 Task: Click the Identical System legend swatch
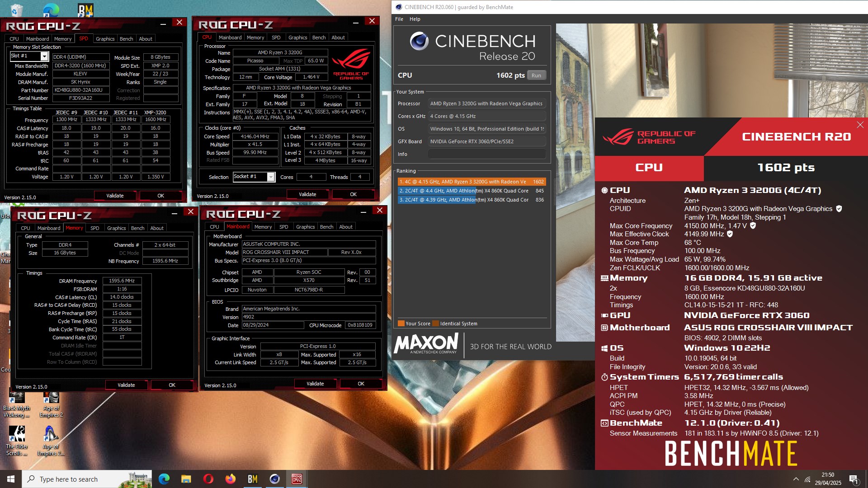tap(435, 324)
